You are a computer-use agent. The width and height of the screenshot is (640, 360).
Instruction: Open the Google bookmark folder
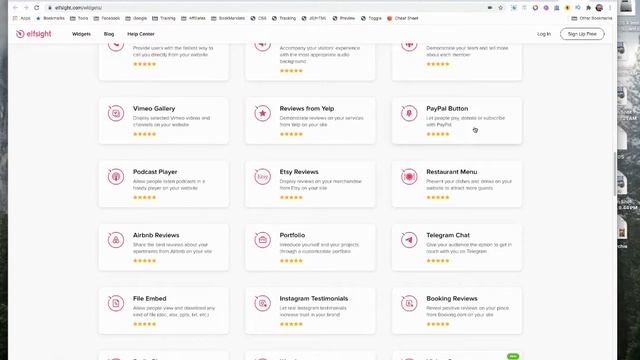tap(136, 18)
